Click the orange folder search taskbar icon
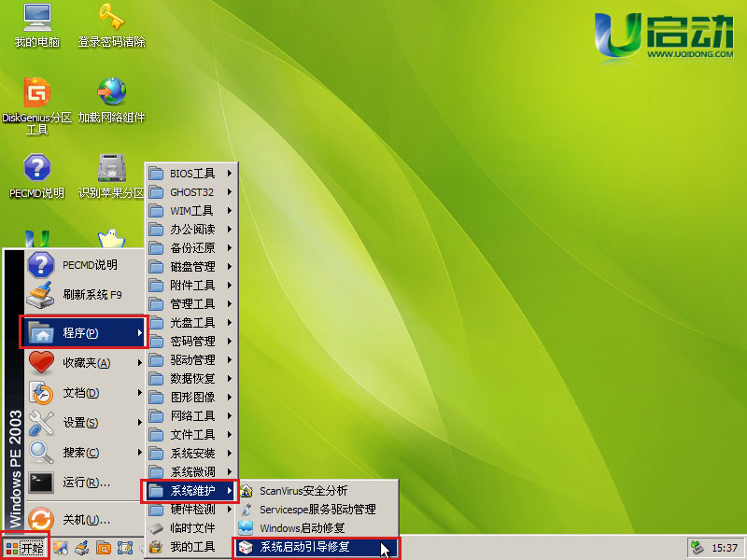The height and width of the screenshot is (560, 747). coord(104,548)
